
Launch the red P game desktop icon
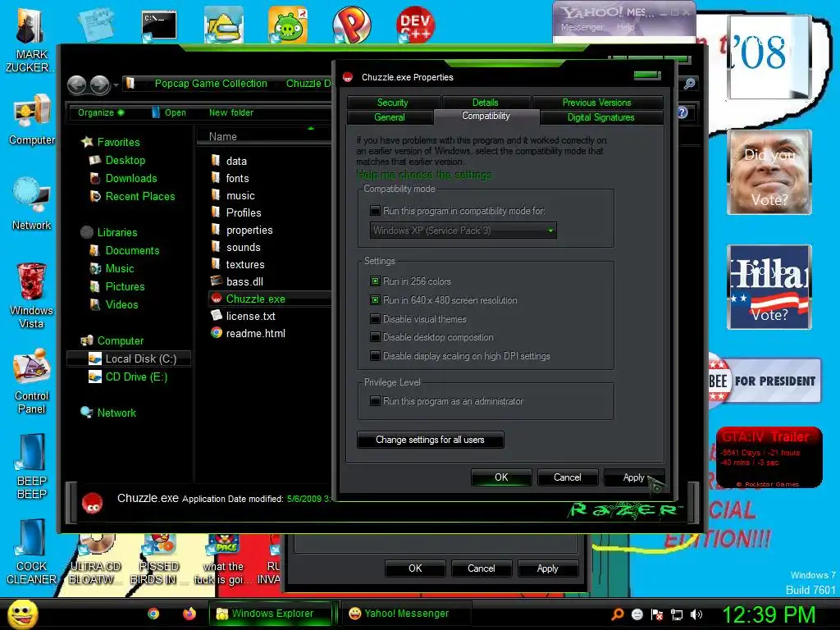(x=351, y=25)
